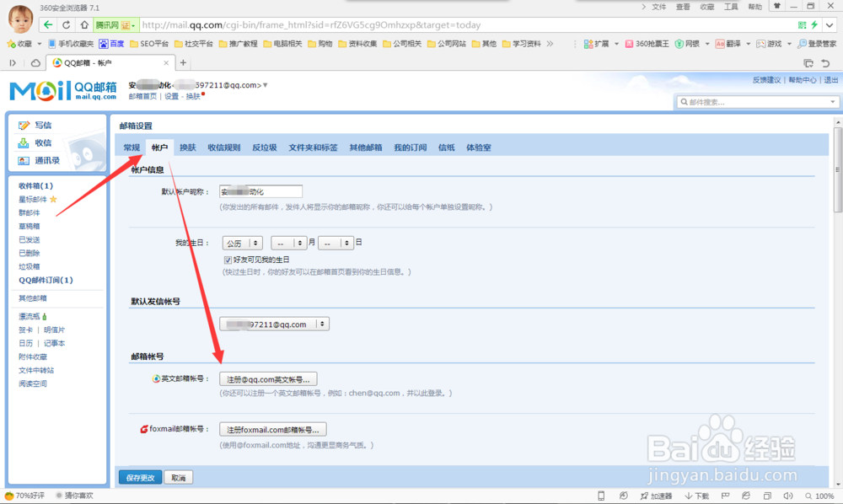The height and width of the screenshot is (504, 843).
Task: Open the 公历 calendar type dropdown
Action: click(242, 244)
